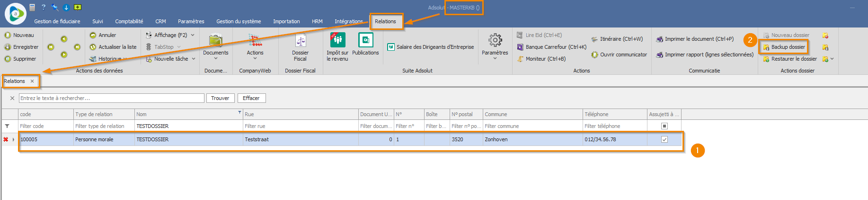Click the Filter code cell
Screen dimensions: 868x200
46,126
